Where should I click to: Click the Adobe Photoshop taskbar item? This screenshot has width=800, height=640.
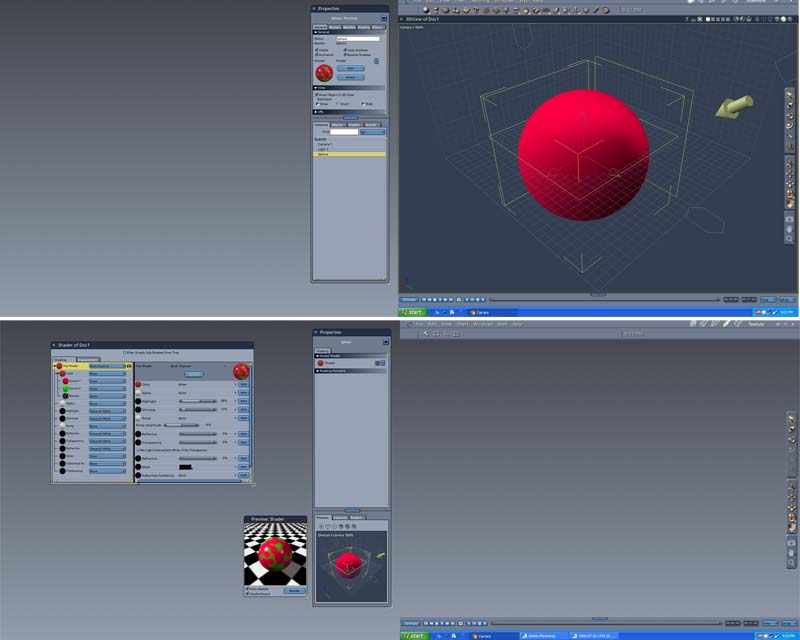(541, 636)
